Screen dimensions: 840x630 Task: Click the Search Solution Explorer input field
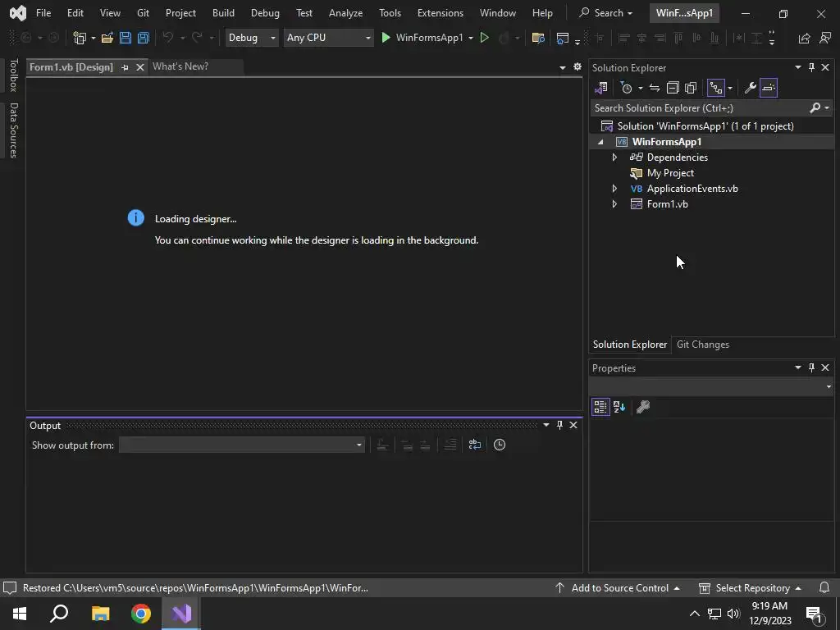coord(700,107)
